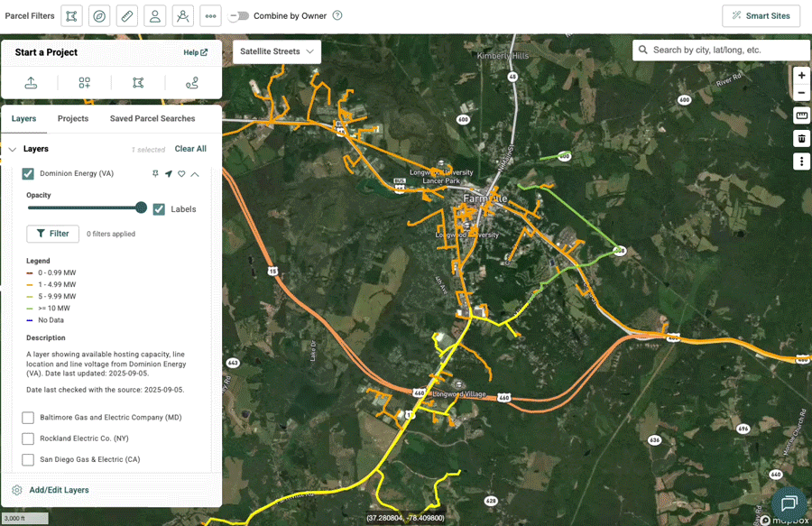Click the Opacity slider handle
Screen dimensions: 812x526
[x=141, y=208]
